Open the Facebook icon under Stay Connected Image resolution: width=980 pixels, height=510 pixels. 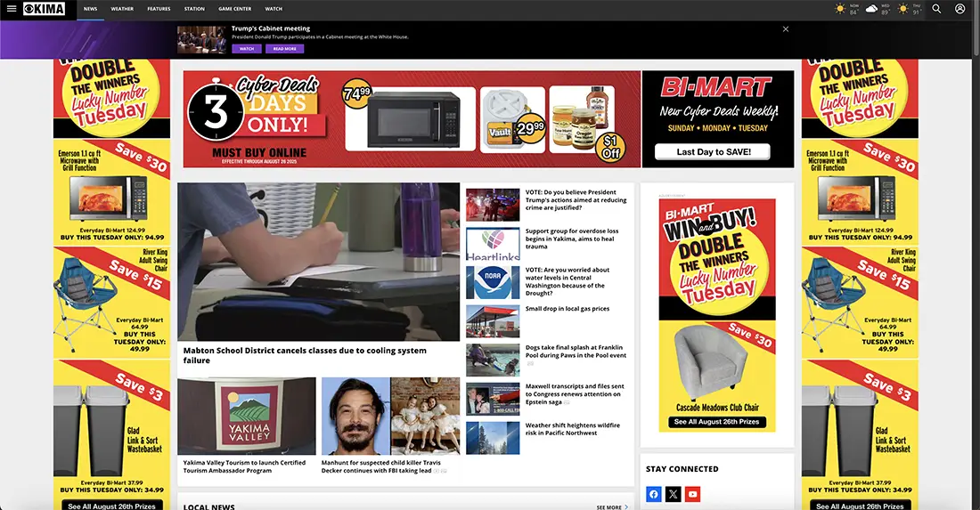[x=653, y=494]
